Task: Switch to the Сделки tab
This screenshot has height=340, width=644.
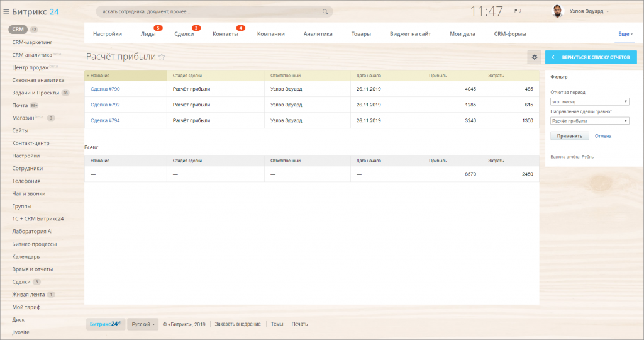Action: [x=184, y=34]
